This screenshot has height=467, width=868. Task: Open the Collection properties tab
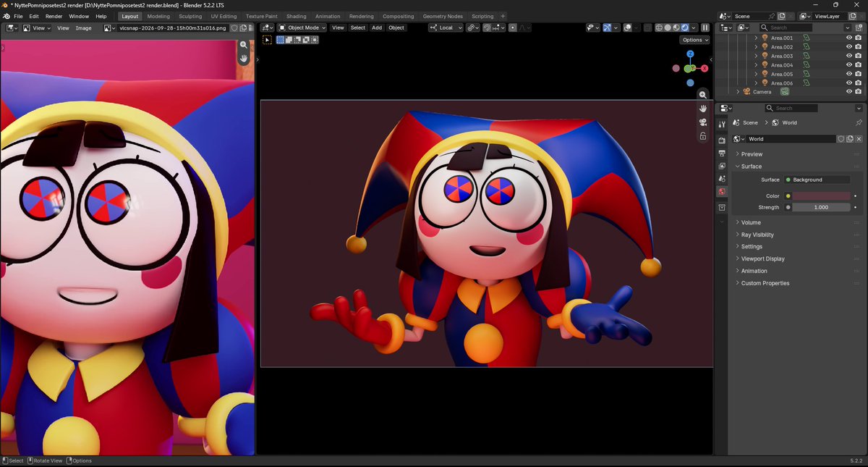tap(721, 208)
